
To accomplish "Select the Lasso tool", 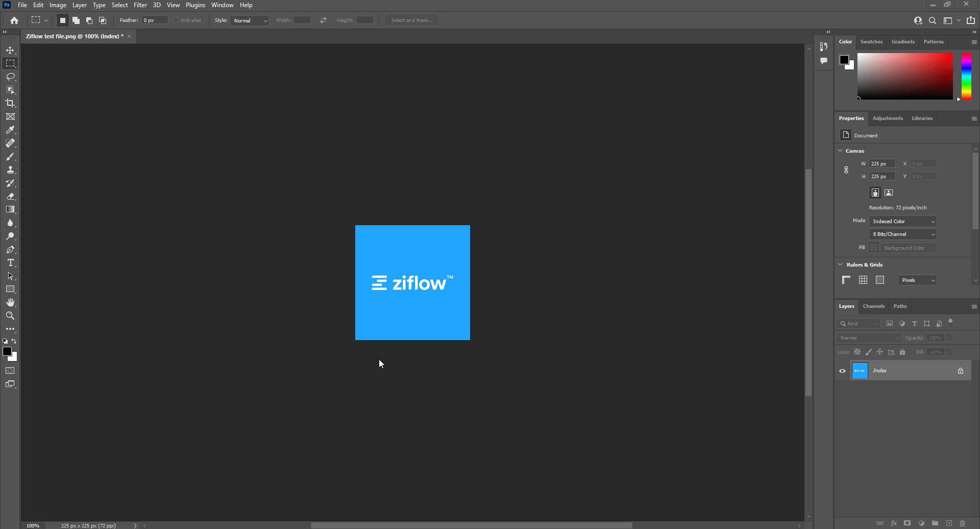I will point(10,77).
